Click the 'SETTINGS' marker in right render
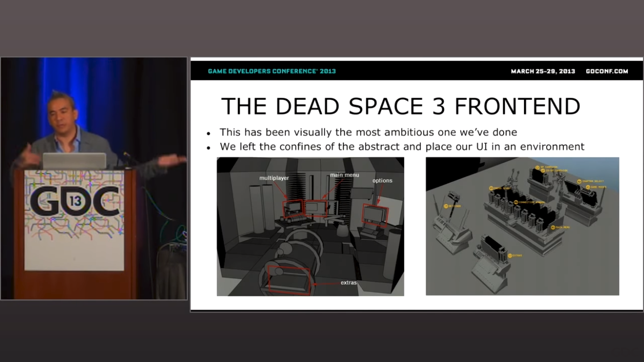 [x=452, y=206]
